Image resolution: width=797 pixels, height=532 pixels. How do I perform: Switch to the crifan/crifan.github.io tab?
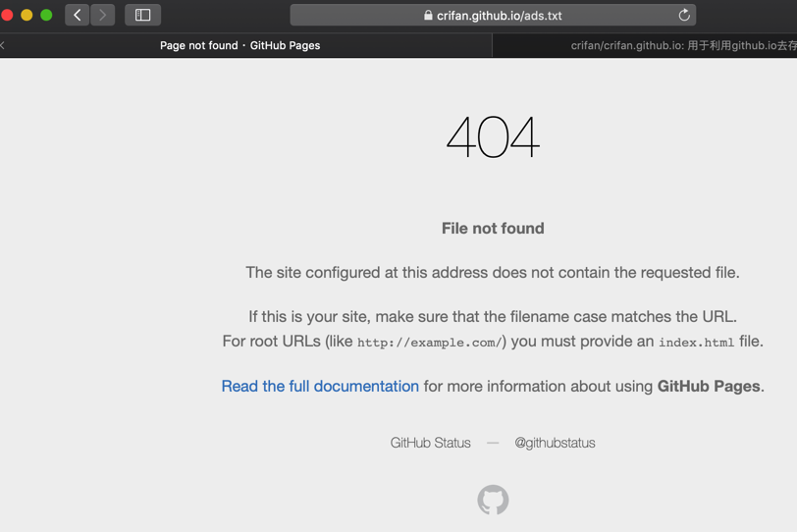point(645,45)
